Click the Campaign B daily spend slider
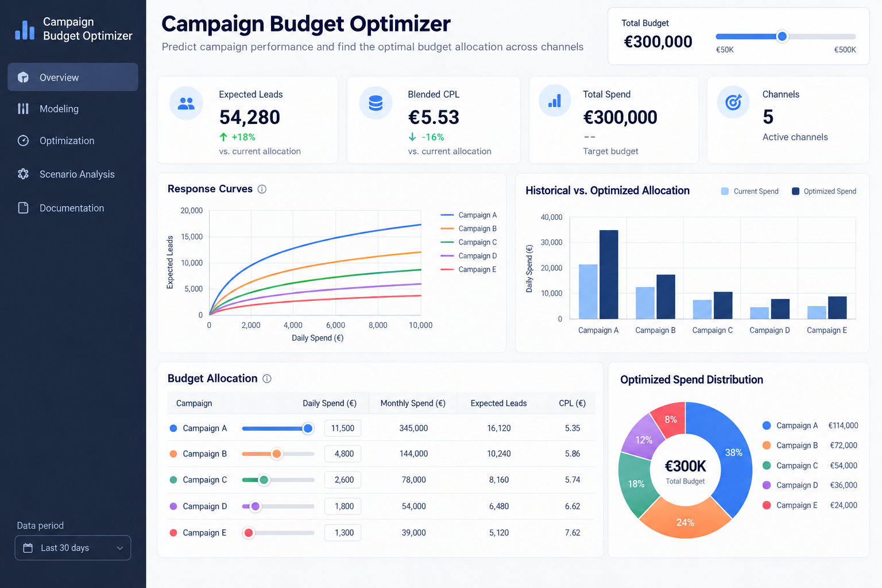The height and width of the screenshot is (588, 882). pos(278,454)
